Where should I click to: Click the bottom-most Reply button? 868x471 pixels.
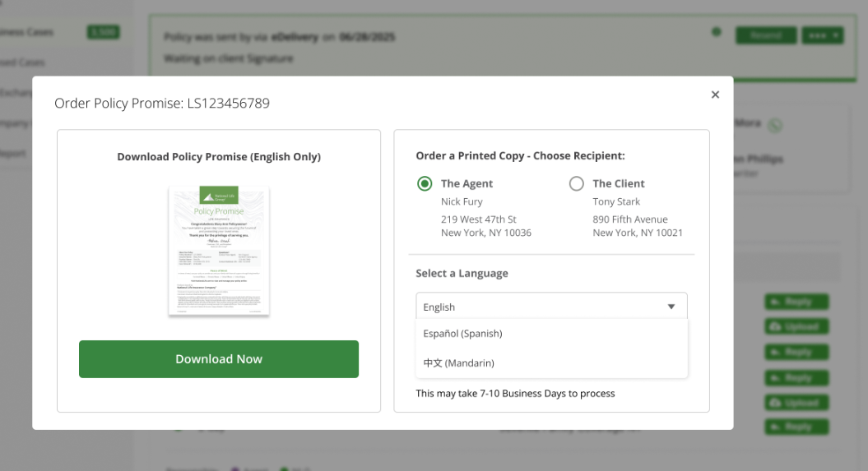click(x=796, y=427)
